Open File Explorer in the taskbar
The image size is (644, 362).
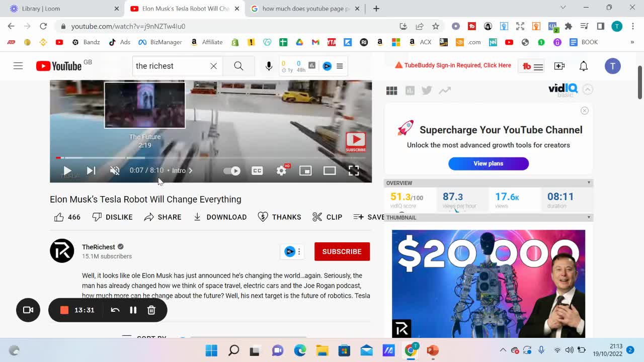click(322, 350)
